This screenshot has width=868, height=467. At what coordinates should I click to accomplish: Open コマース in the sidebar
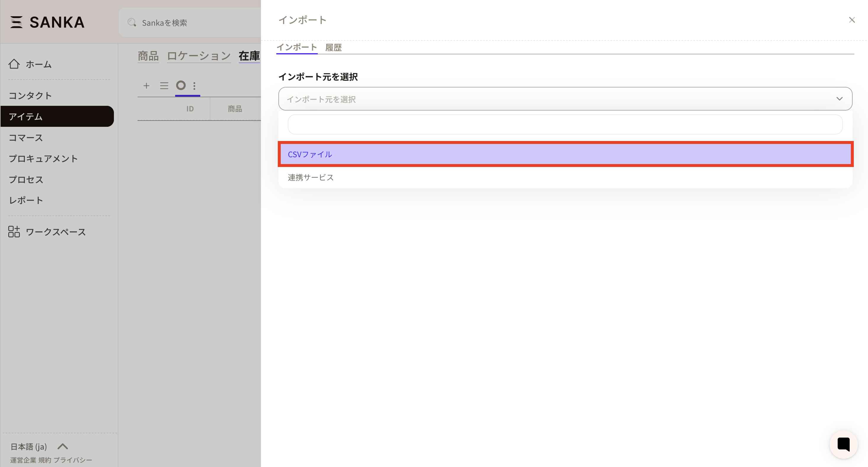click(x=26, y=138)
